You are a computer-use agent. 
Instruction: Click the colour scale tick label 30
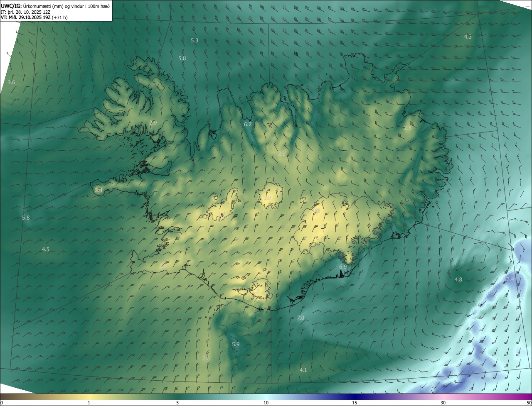(x=443, y=403)
